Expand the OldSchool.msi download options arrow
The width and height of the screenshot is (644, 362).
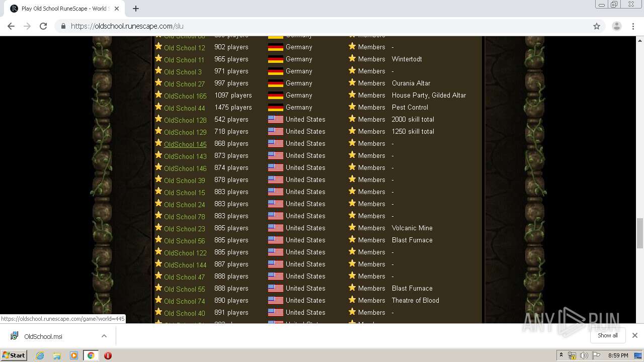(104, 336)
